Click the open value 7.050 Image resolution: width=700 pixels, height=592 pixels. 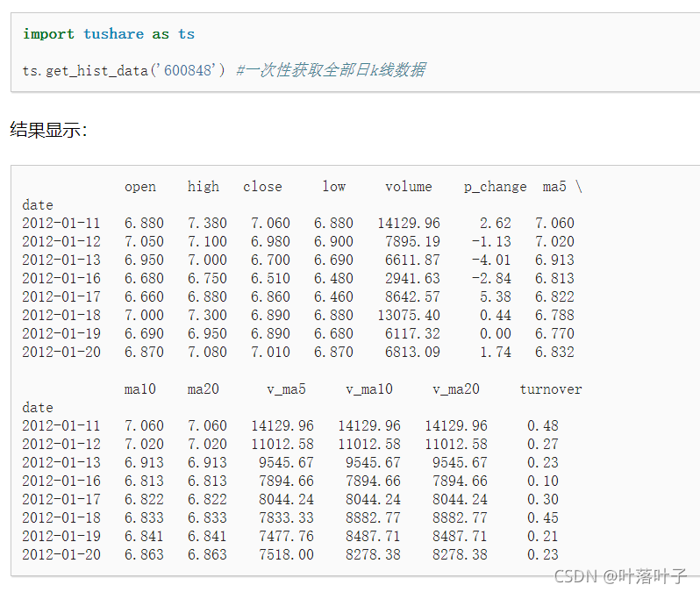click(144, 241)
